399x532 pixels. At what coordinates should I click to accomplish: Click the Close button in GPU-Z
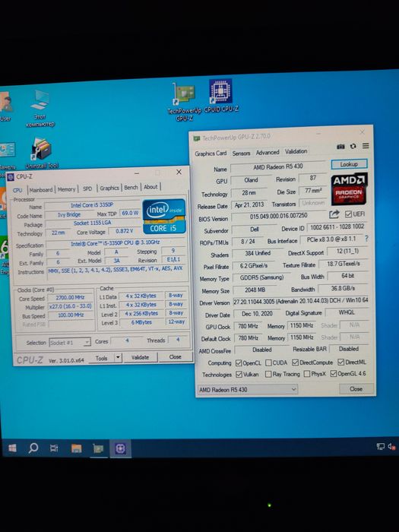[x=356, y=389]
